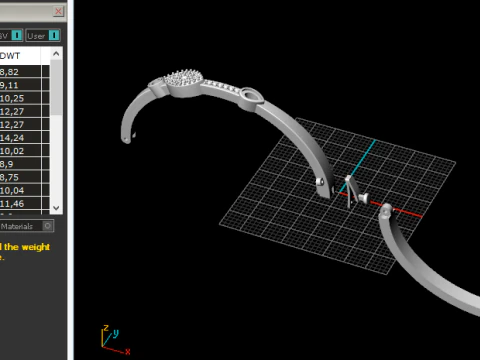Click the down arrow of the weight list scrollbar
The width and height of the screenshot is (480, 360).
pos(56,208)
